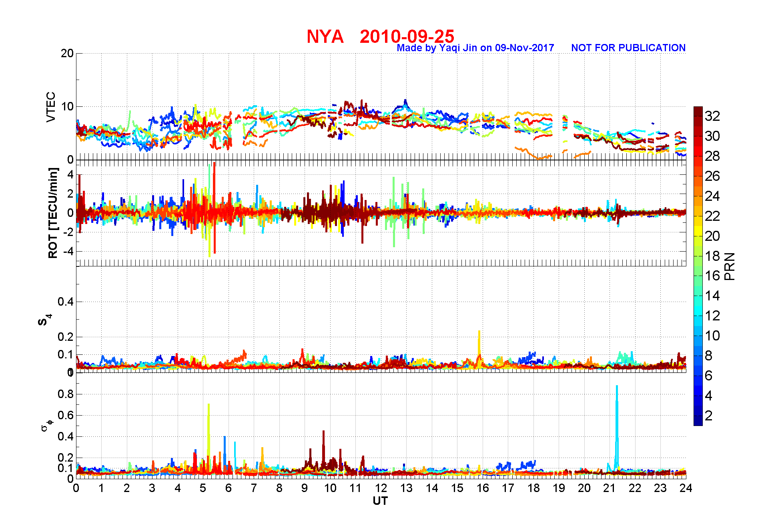The height and width of the screenshot is (532, 762).
Task: Click the '30' label on the PRN colorbar
Action: click(x=712, y=136)
